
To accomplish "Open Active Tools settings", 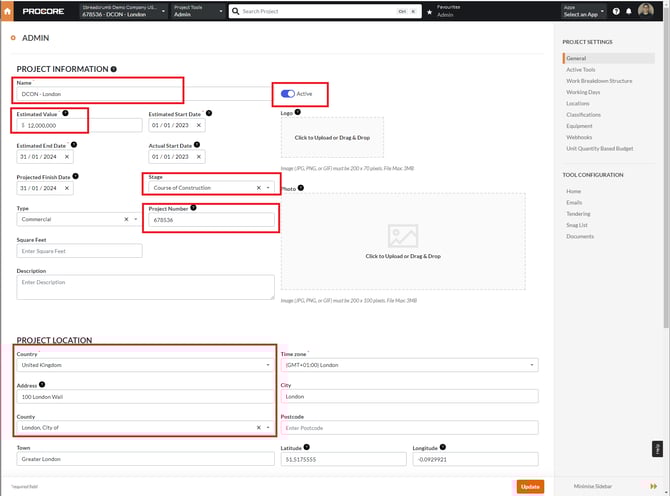I will [x=581, y=70].
